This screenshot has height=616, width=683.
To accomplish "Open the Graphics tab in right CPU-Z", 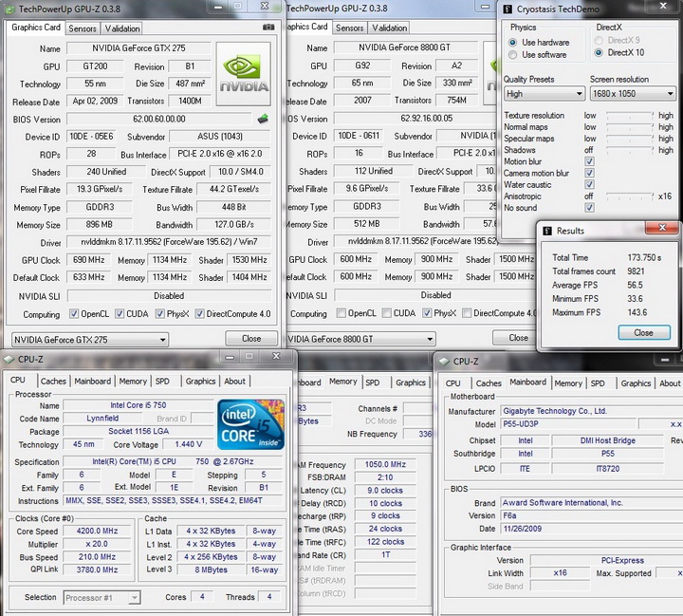I will [x=636, y=383].
